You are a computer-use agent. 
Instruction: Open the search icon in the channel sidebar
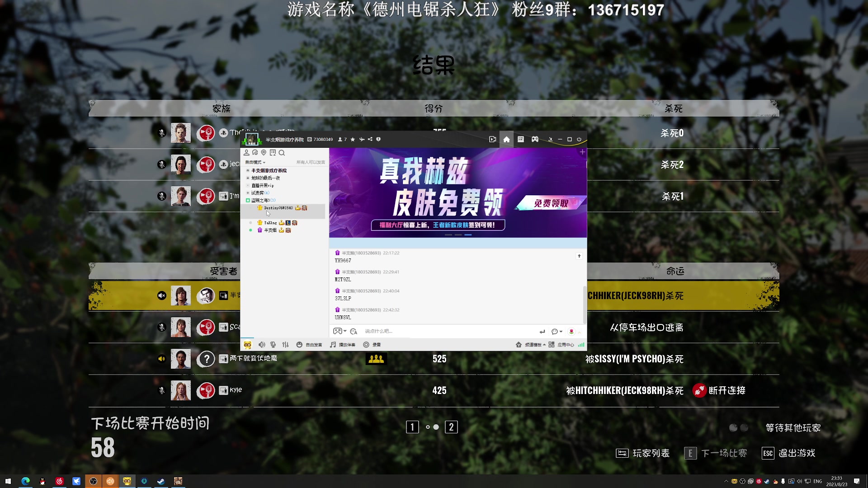click(x=282, y=153)
